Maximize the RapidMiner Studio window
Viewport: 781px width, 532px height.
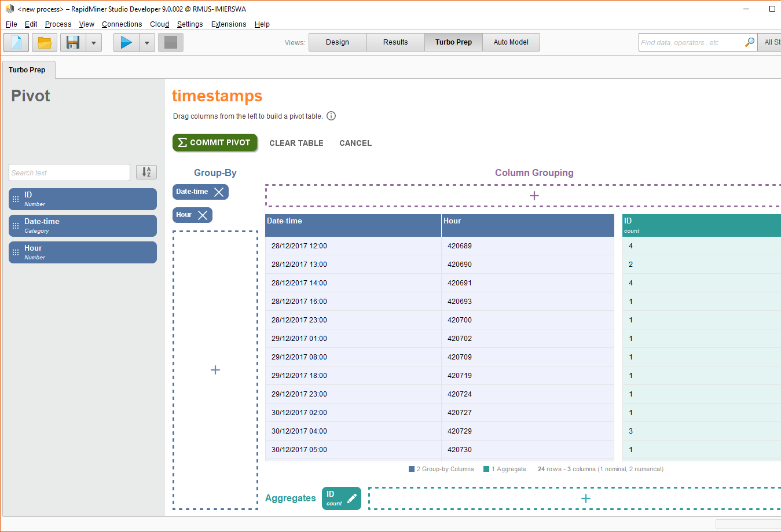point(772,9)
